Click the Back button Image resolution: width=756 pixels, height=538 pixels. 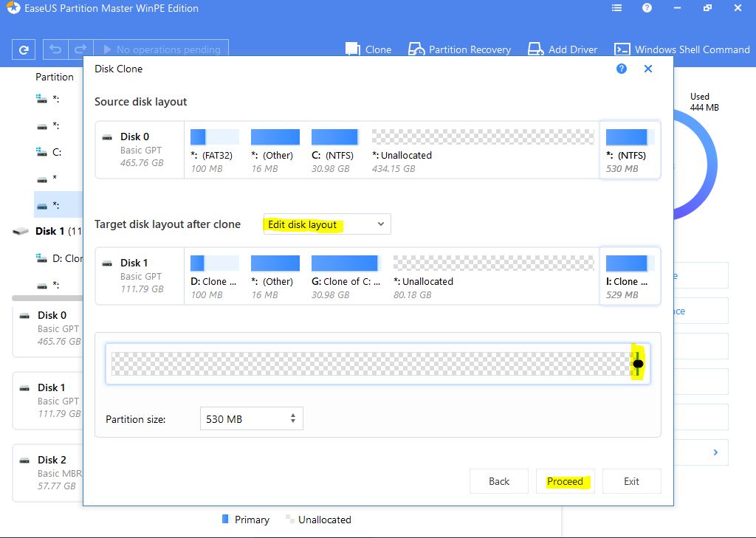point(499,481)
